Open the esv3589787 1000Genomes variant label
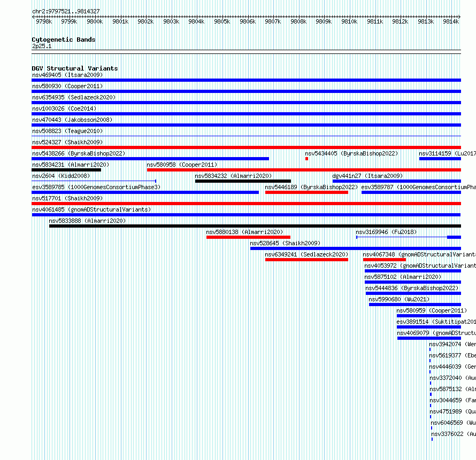Image resolution: width=476 pixels, height=460 pixels. [419, 187]
